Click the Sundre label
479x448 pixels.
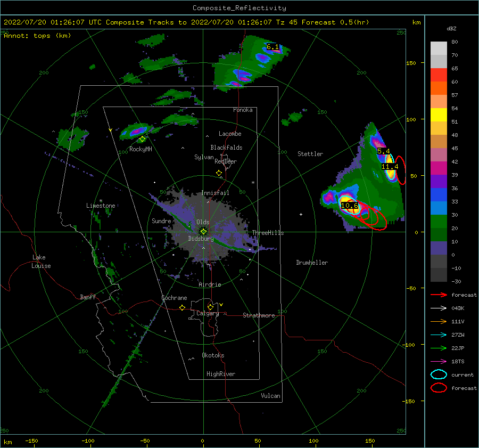pos(161,221)
